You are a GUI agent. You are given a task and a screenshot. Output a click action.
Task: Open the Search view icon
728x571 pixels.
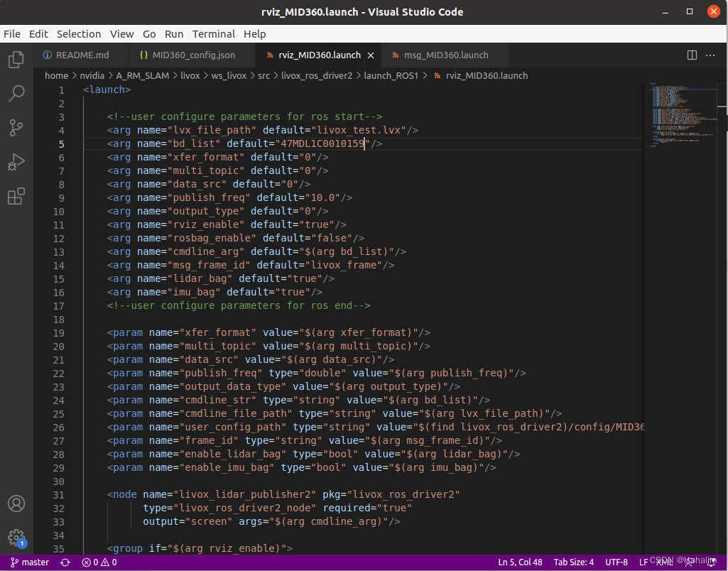pos(16,93)
